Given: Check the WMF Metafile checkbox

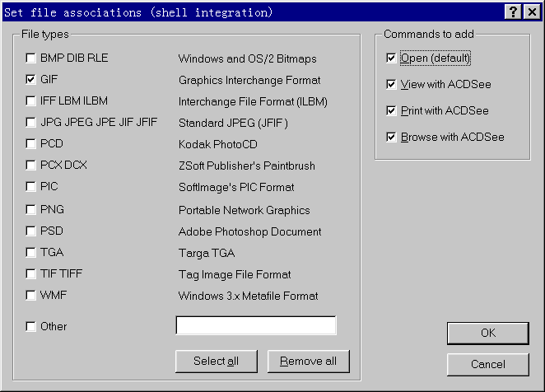Looking at the screenshot, I should click(31, 296).
